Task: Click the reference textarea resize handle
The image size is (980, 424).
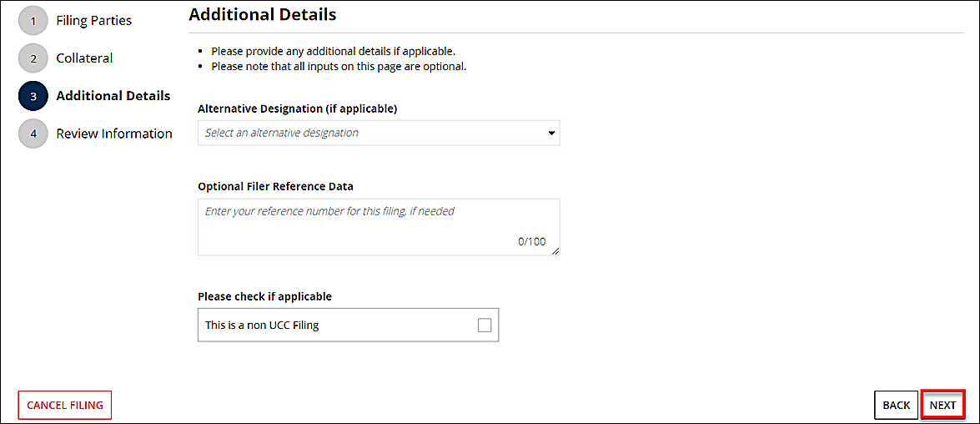Action: tap(555, 250)
